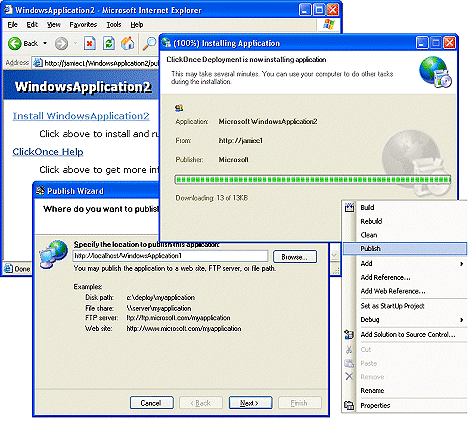Click the Disk path example text
Image resolution: width=475 pixels, height=421 pixels.
click(x=161, y=297)
